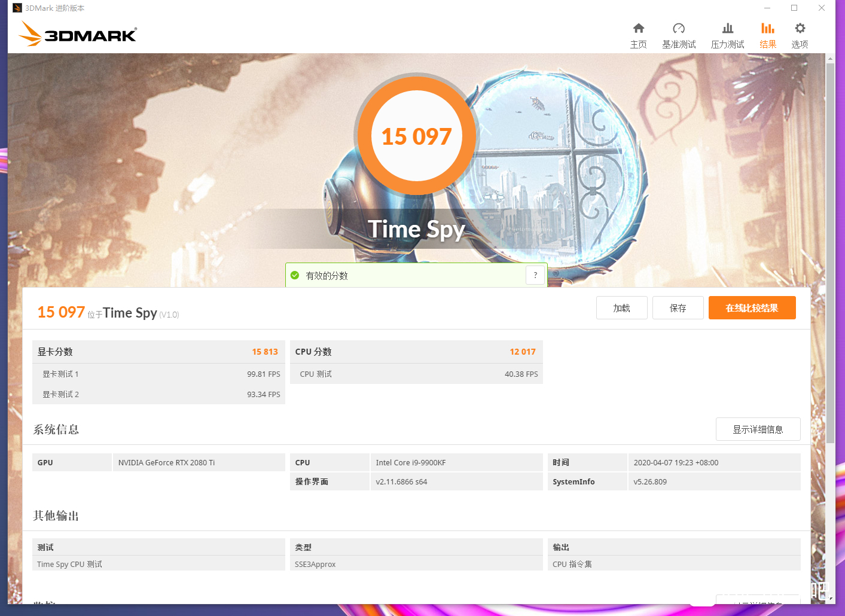Click the large 15 097 score circle
Image resolution: width=845 pixels, height=616 pixels.
click(x=417, y=136)
